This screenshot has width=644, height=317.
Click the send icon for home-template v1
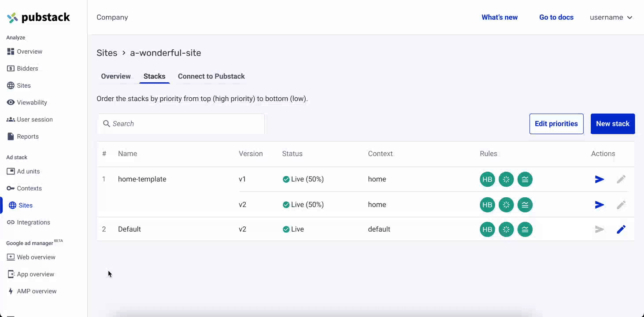click(x=599, y=179)
